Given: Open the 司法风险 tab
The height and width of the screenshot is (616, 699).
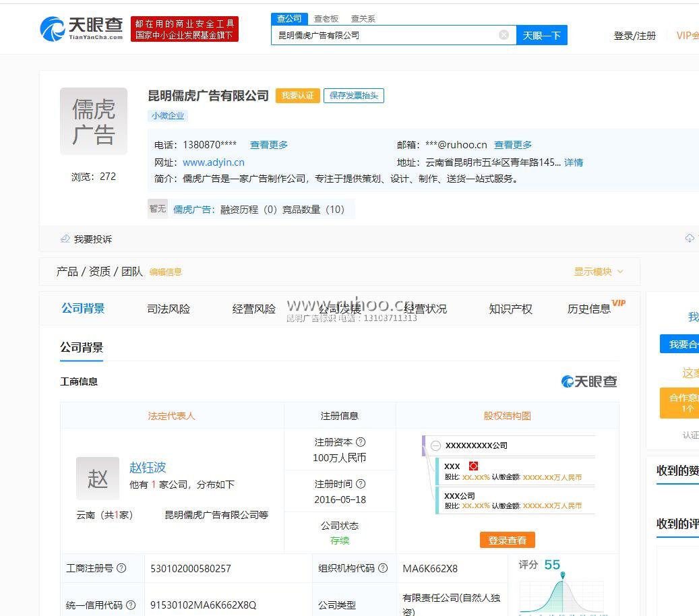Looking at the screenshot, I should [168, 309].
